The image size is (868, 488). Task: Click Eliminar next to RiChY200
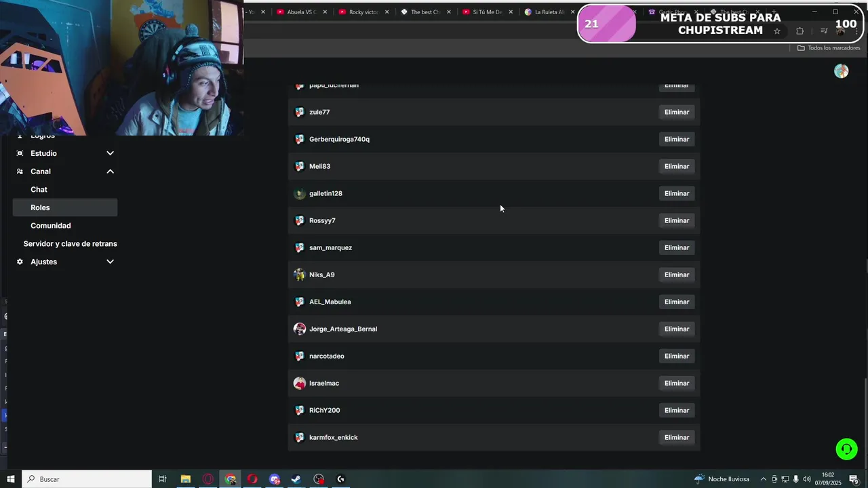tap(677, 410)
